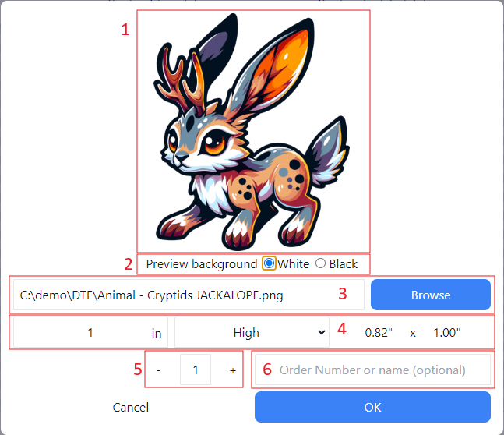This screenshot has height=435, width=504.
Task: Click the "in" unit label
Action: (x=157, y=333)
